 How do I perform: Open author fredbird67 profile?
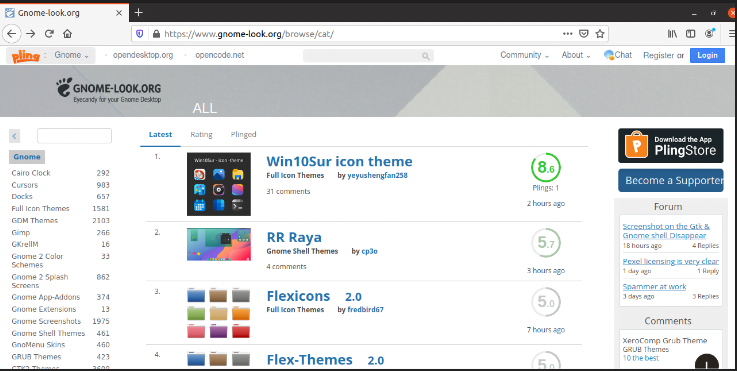365,309
